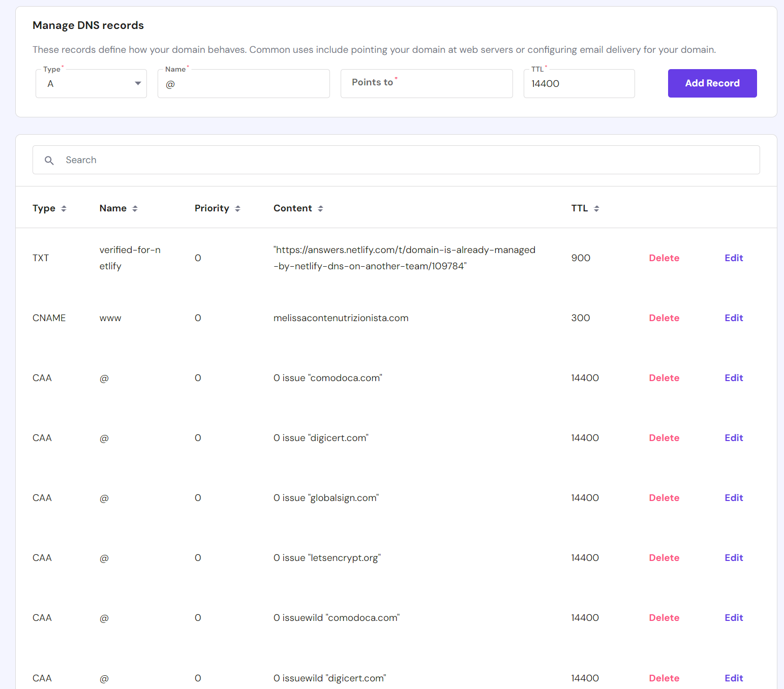
Task: Focus the Name input field
Action: pyautogui.click(x=244, y=84)
